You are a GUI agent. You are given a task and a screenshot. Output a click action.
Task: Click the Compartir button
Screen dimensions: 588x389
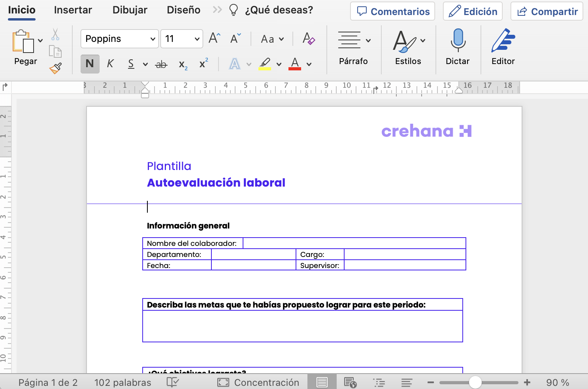[547, 11]
